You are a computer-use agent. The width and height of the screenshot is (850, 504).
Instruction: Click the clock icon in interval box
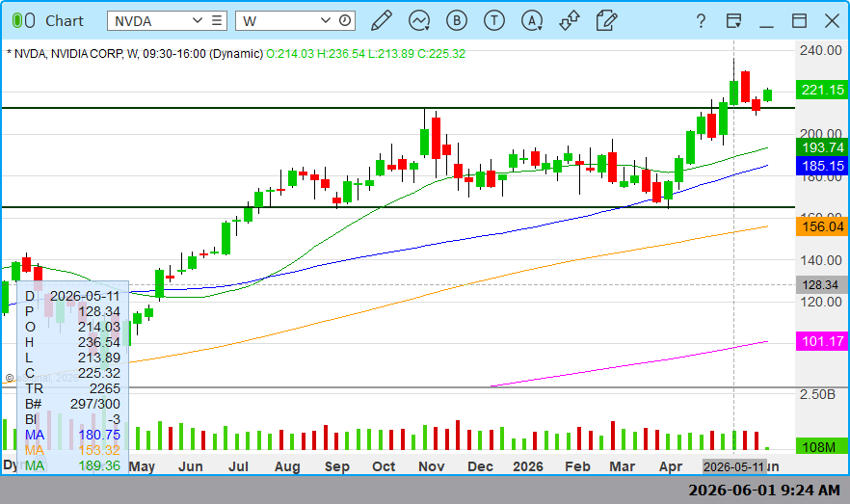click(344, 20)
